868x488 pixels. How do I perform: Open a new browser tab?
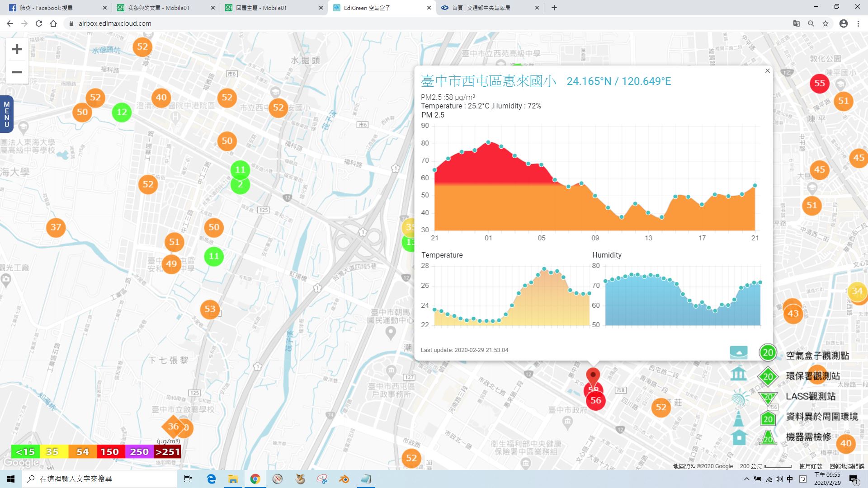tap(554, 8)
